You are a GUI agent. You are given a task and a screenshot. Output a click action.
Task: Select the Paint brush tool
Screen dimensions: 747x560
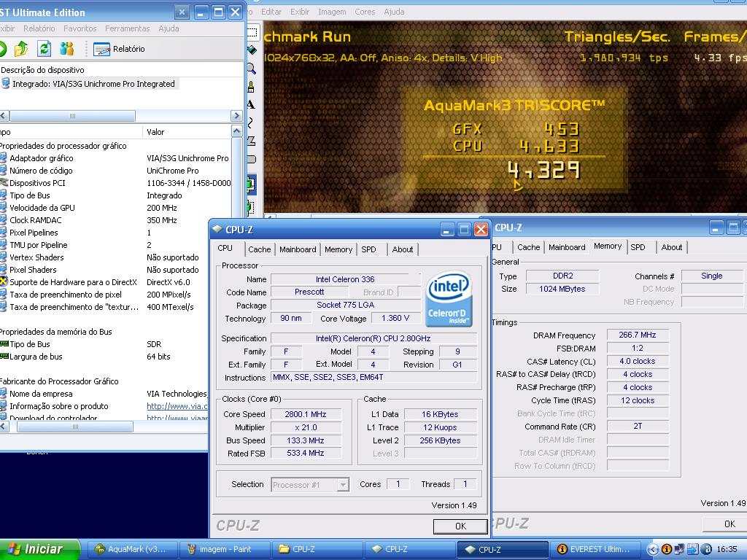(x=251, y=87)
